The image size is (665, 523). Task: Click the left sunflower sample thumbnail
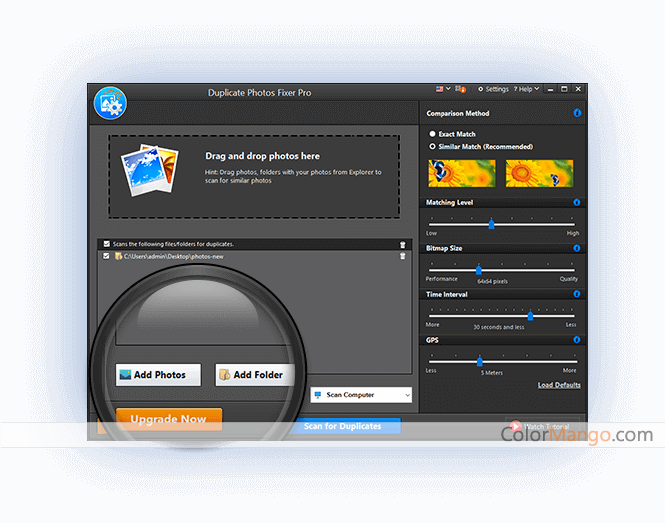462,173
